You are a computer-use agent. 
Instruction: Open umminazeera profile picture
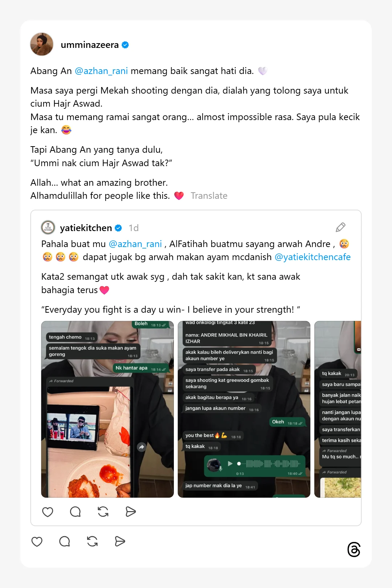[x=42, y=44]
